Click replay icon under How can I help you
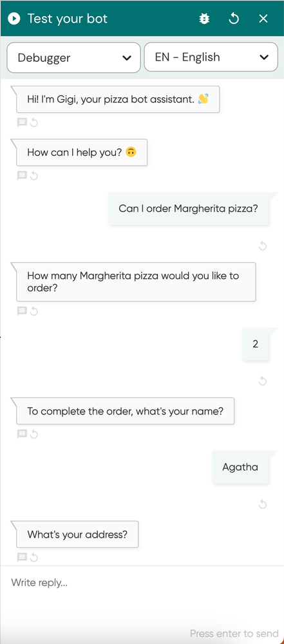 coord(34,176)
